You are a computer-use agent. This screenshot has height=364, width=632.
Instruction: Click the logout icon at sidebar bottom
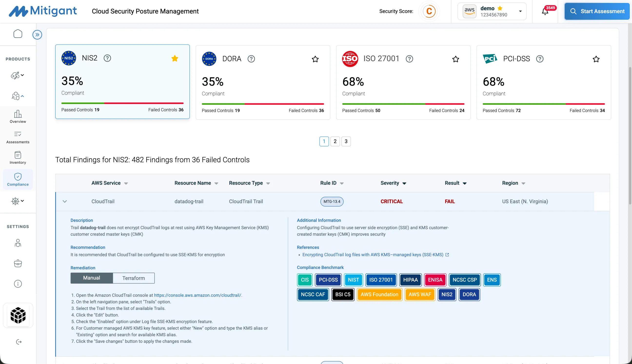(x=19, y=342)
